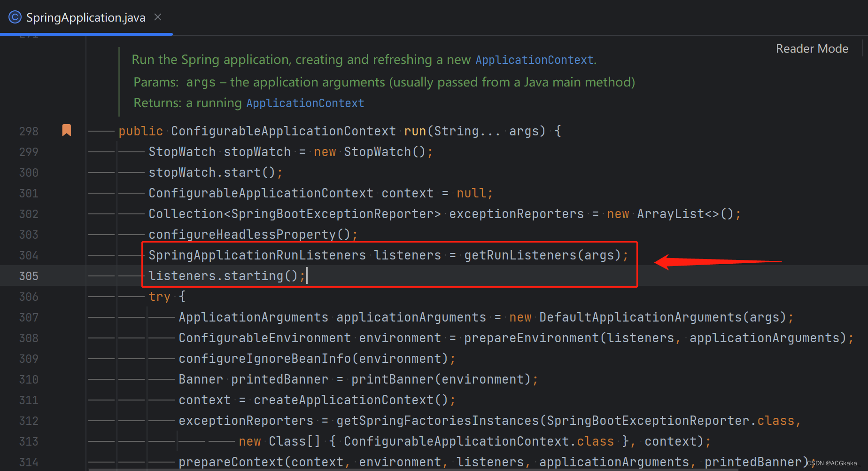Click ArrayList<>() on line 302
The width and height of the screenshot is (868, 471).
(686, 214)
